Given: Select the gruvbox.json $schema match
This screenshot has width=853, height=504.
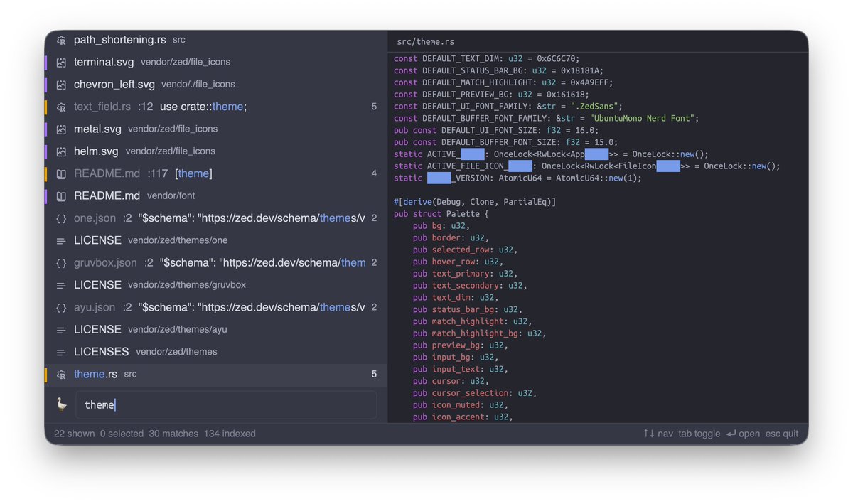Looking at the screenshot, I should pyautogui.click(x=216, y=262).
